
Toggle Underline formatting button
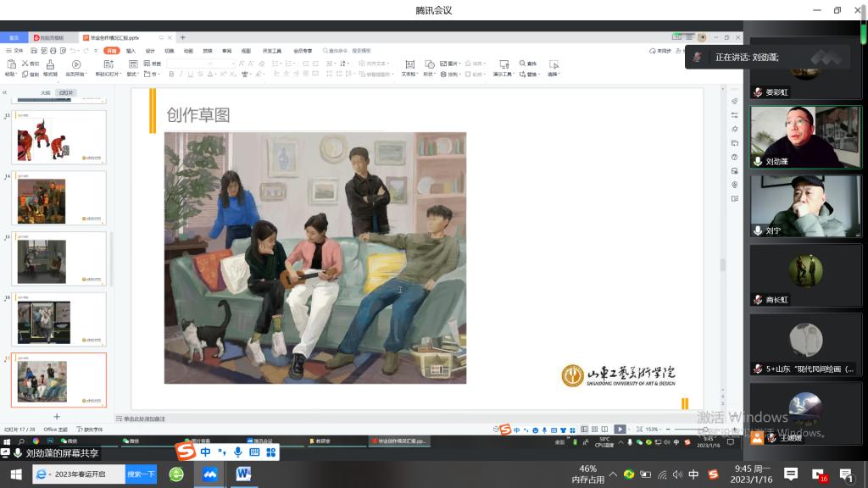(x=190, y=75)
